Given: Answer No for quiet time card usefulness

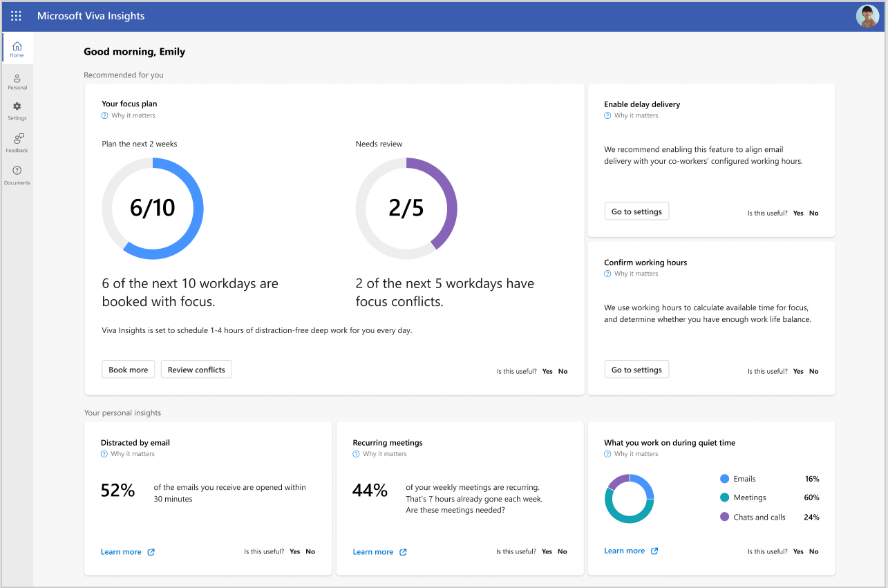Looking at the screenshot, I should (813, 552).
